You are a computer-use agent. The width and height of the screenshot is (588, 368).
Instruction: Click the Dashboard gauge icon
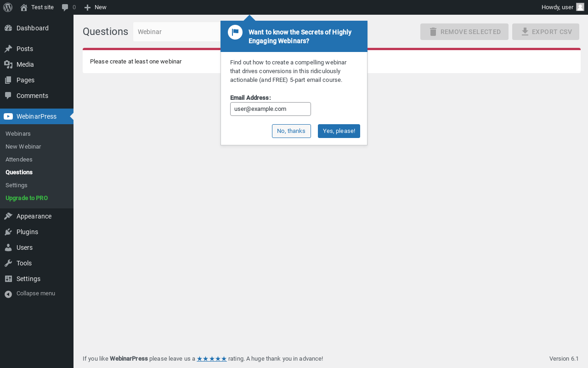coord(8,28)
